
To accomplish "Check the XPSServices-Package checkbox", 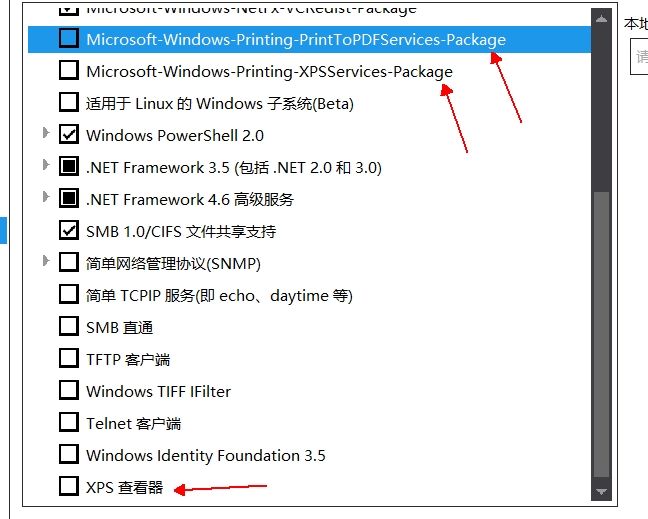I will [69, 70].
